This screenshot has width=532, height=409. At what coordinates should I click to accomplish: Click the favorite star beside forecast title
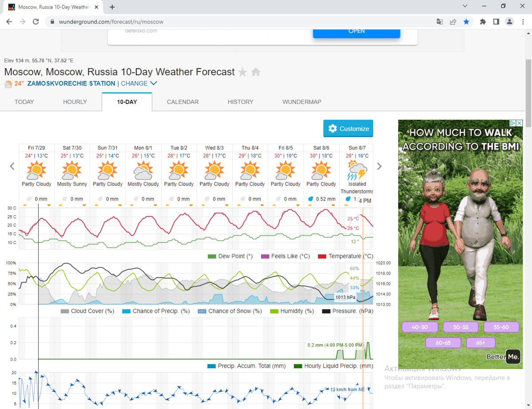click(x=243, y=72)
